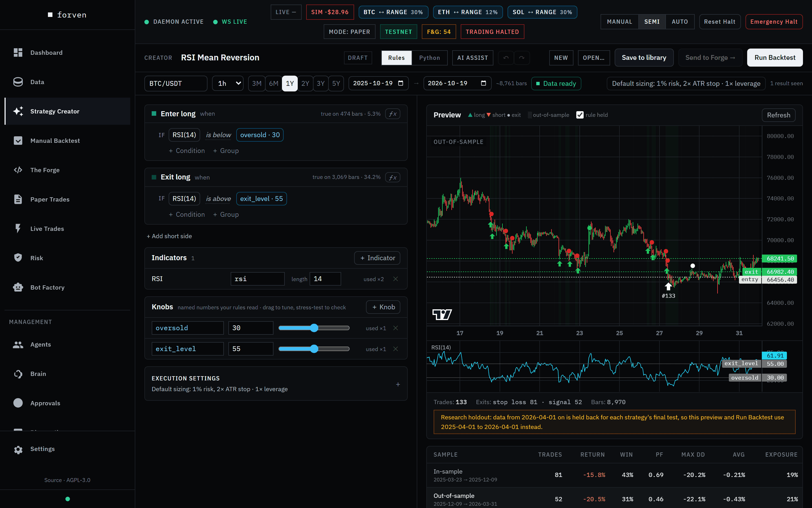Click the oversold knob slider

tap(314, 328)
